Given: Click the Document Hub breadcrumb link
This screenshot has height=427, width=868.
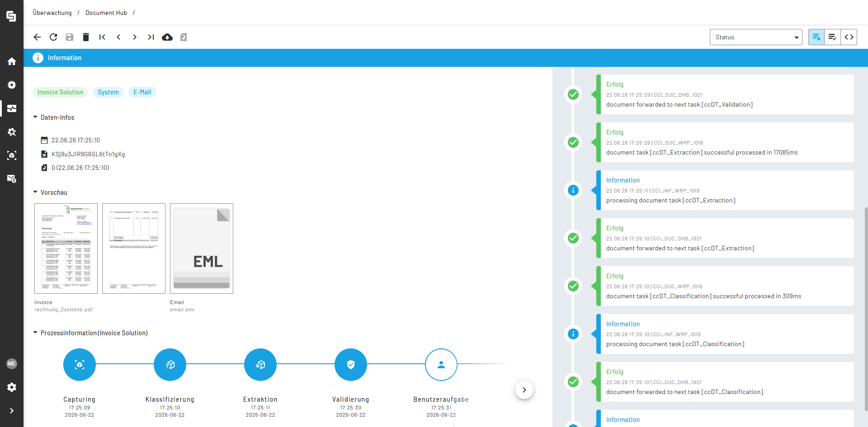Looking at the screenshot, I should (106, 13).
